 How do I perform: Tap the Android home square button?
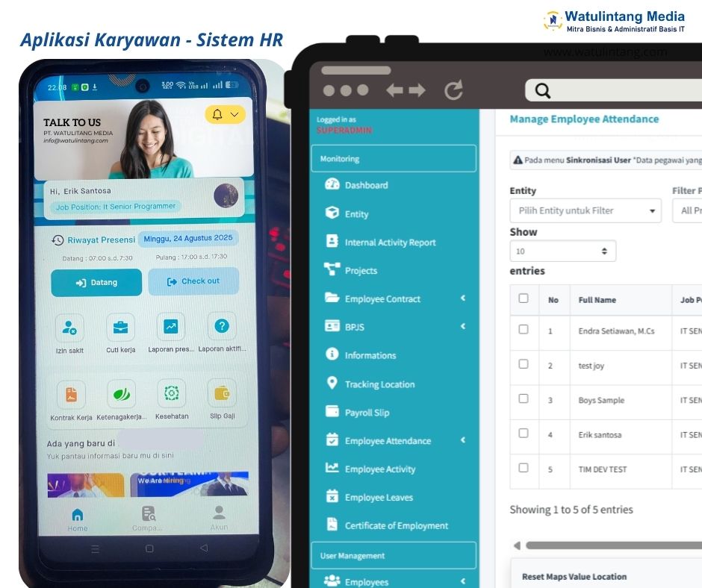149,548
